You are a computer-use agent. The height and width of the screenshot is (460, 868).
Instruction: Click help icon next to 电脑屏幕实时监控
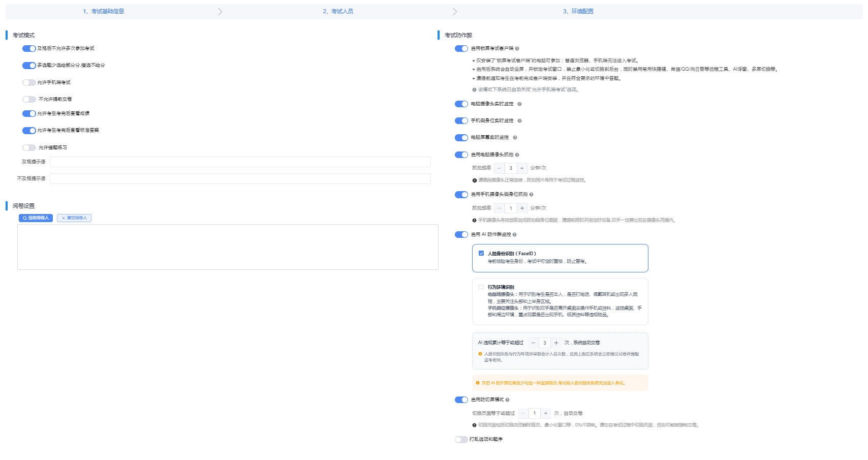(x=515, y=138)
